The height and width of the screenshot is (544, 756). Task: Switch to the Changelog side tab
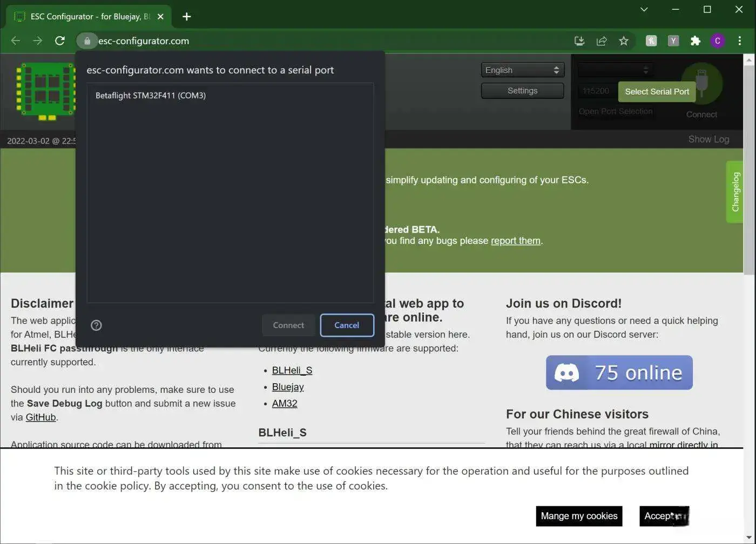[735, 192]
